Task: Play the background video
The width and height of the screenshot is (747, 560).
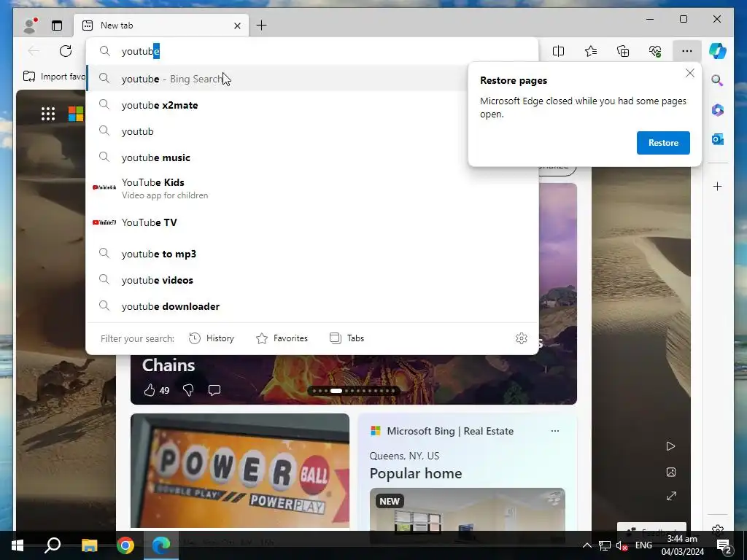Action: [x=671, y=446]
